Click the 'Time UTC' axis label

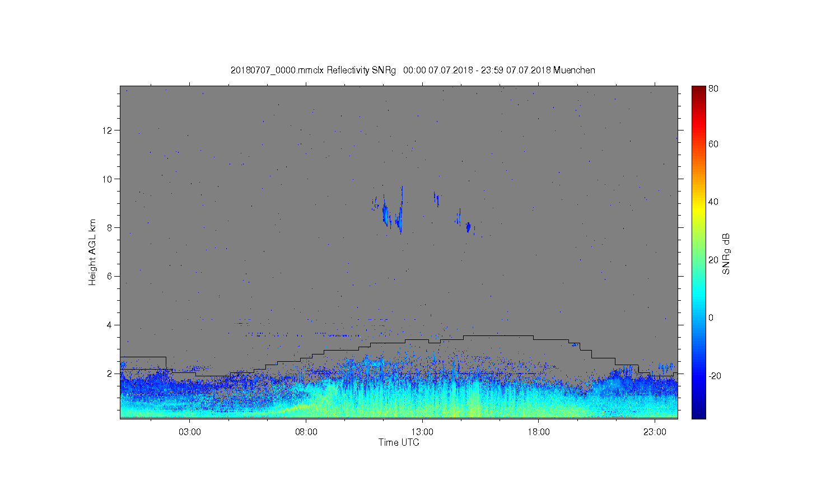(x=399, y=442)
